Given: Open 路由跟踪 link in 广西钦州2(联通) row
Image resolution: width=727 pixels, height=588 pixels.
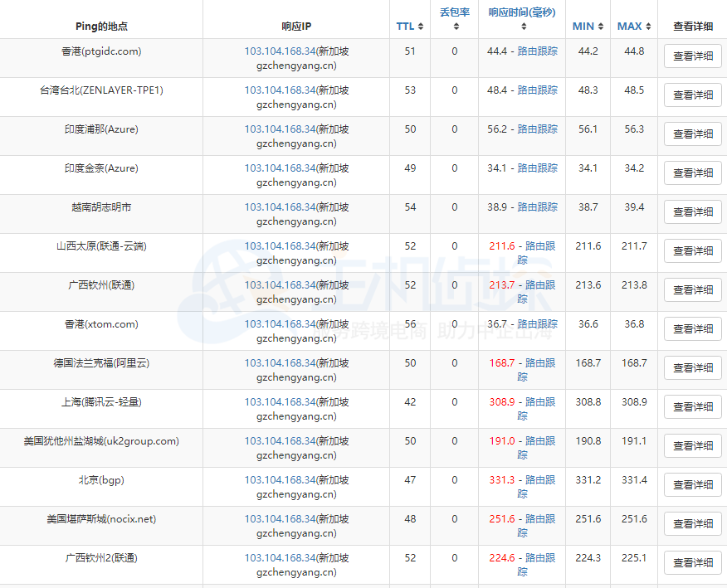Looking at the screenshot, I should [540, 557].
